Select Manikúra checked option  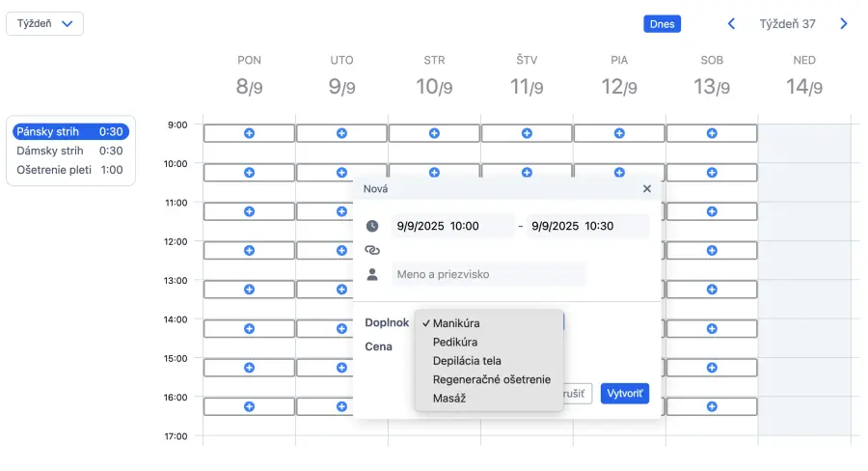coord(456,323)
